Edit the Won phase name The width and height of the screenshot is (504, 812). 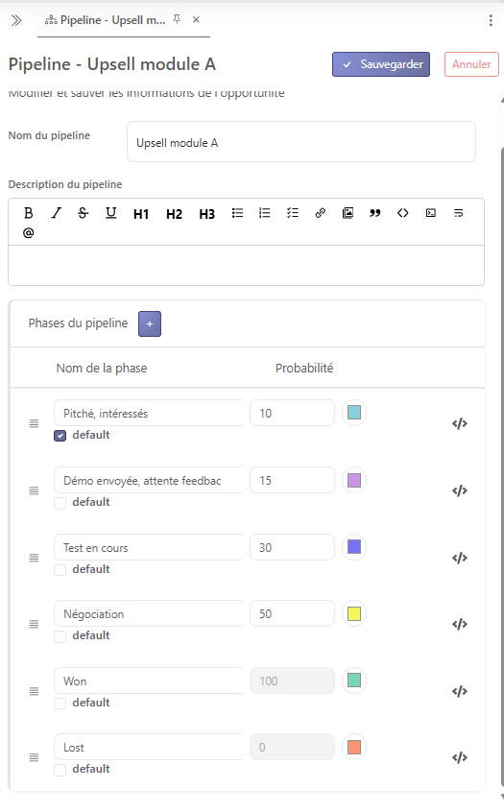(148, 681)
